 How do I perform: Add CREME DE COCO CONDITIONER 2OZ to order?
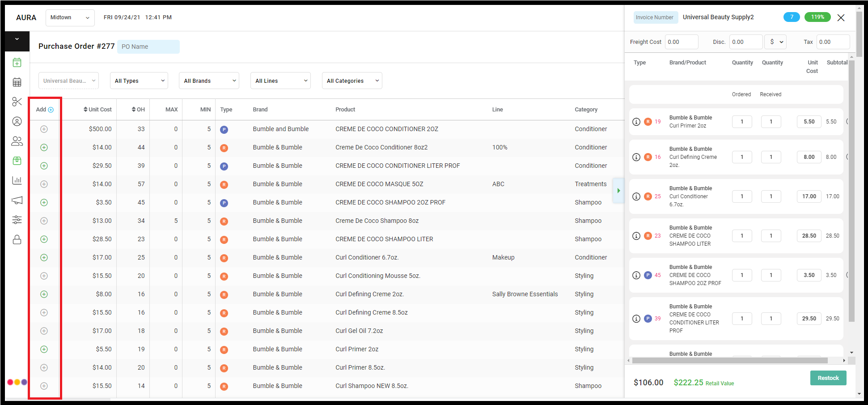(44, 129)
